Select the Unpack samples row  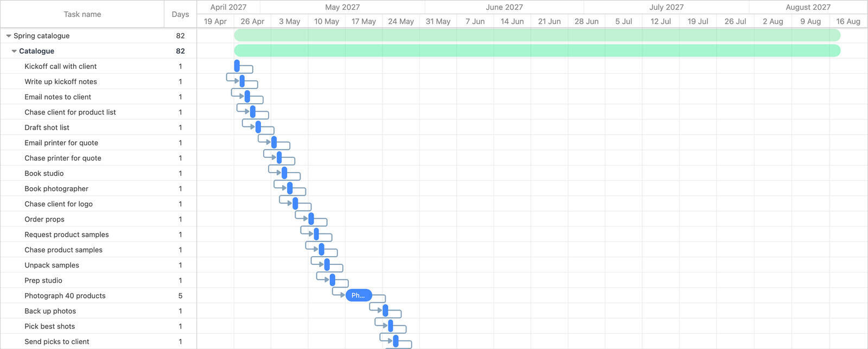[x=98, y=265]
